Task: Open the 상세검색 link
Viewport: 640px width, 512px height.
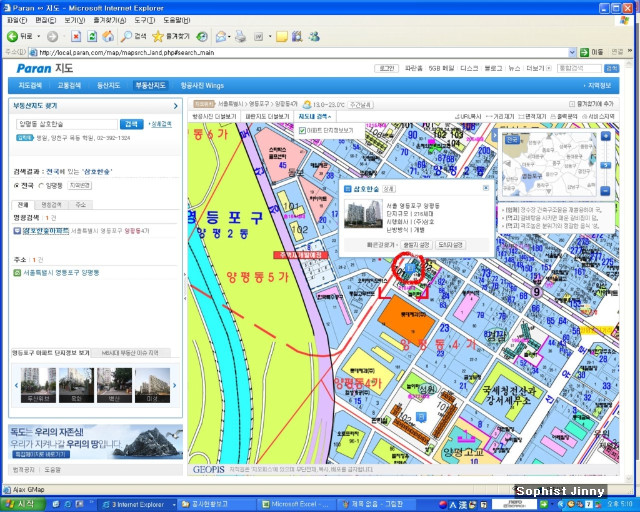Action: click(x=160, y=124)
